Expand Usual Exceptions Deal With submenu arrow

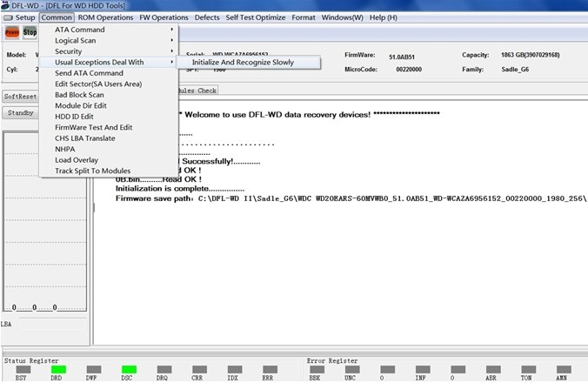[171, 62]
